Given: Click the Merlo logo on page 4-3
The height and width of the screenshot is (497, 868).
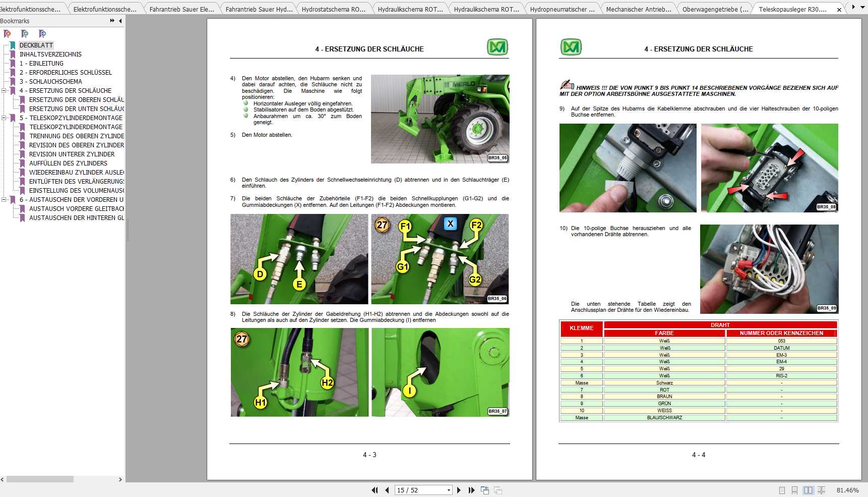Looking at the screenshot, I should 498,47.
